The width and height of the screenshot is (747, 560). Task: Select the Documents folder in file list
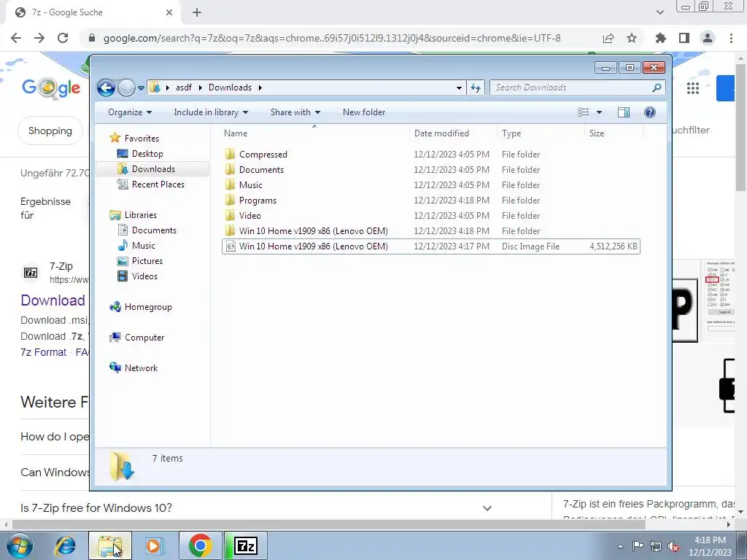[261, 170]
